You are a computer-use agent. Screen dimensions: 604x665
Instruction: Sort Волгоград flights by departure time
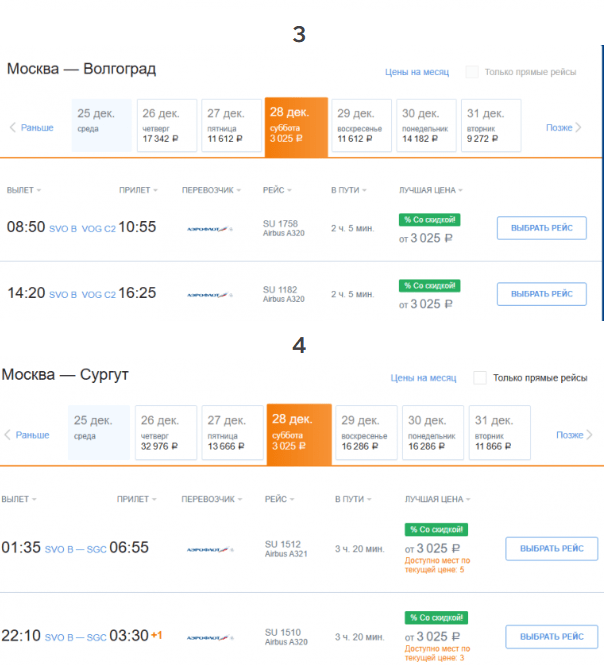pos(24,189)
